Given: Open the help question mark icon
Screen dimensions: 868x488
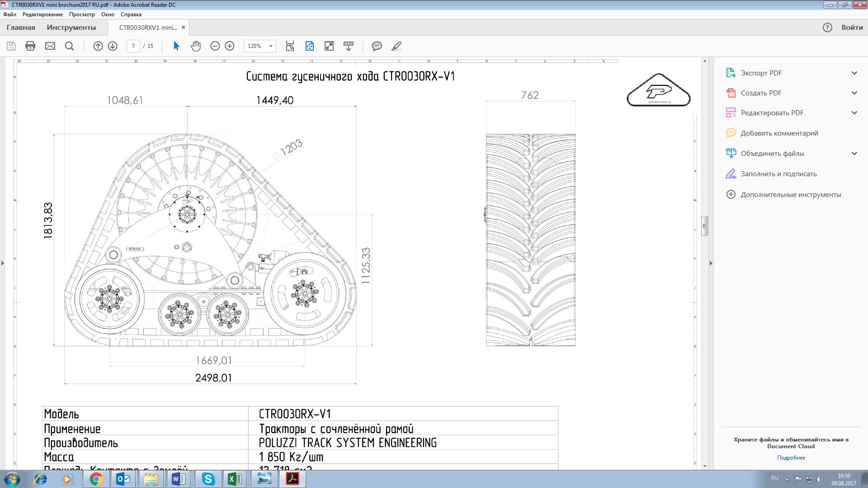Looking at the screenshot, I should [827, 28].
